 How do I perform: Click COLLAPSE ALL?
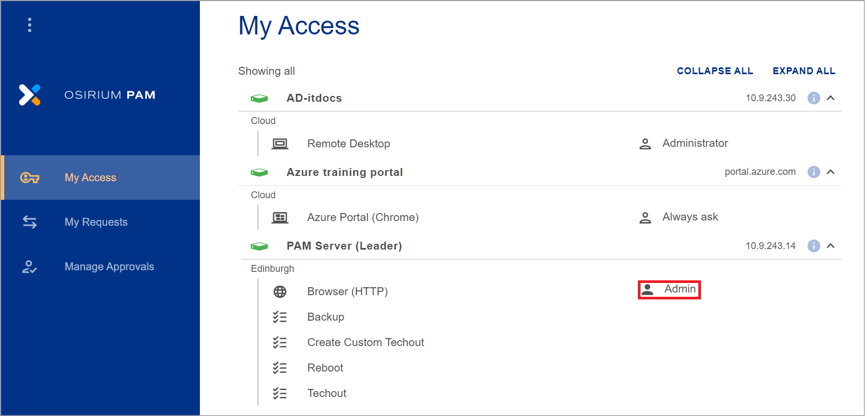(x=715, y=70)
